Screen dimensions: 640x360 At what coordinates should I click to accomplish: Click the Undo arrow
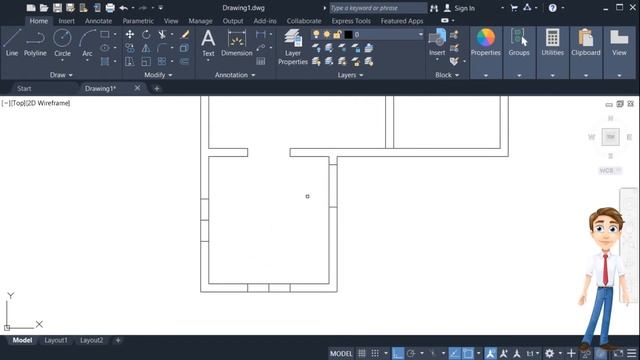tap(124, 8)
